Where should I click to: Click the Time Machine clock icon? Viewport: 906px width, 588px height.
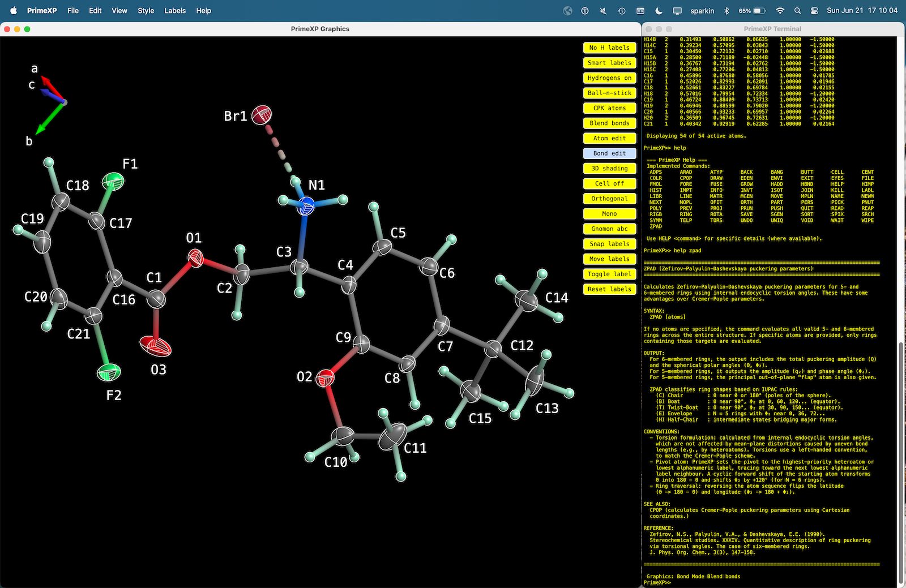point(622,11)
